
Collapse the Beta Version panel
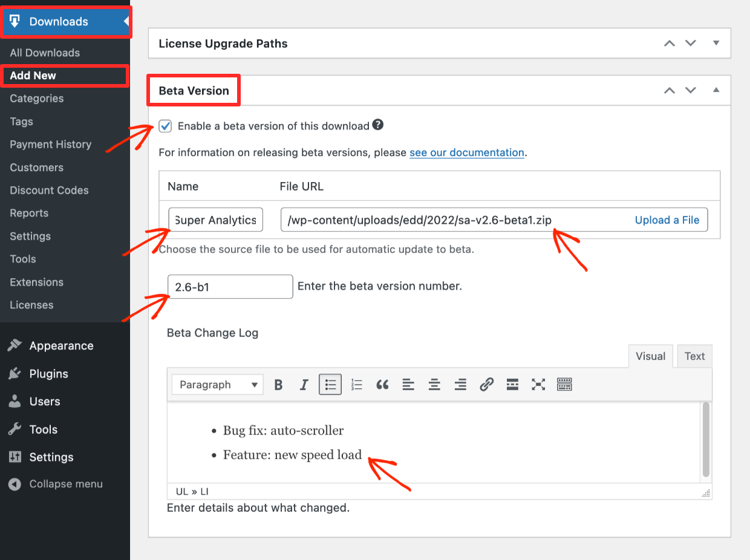[716, 90]
